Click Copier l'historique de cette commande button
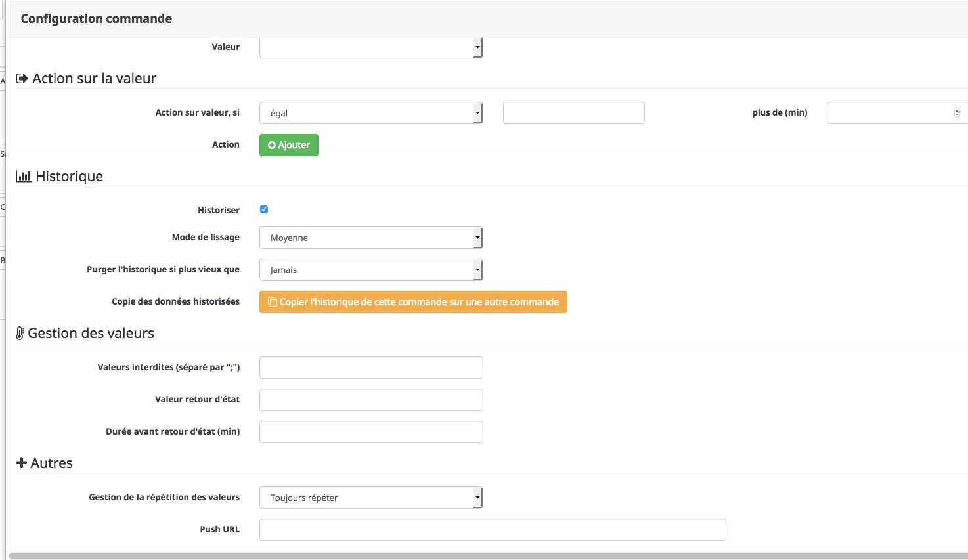 (x=413, y=302)
